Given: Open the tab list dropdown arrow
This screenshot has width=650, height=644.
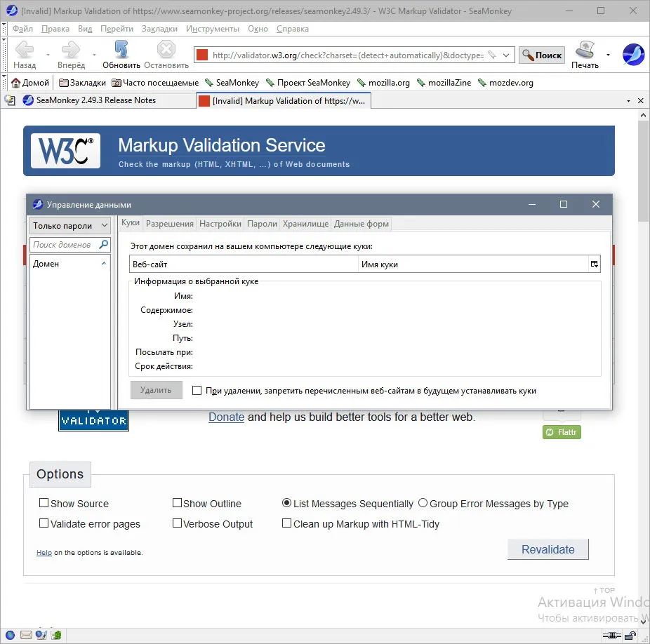Looking at the screenshot, I should pos(628,101).
